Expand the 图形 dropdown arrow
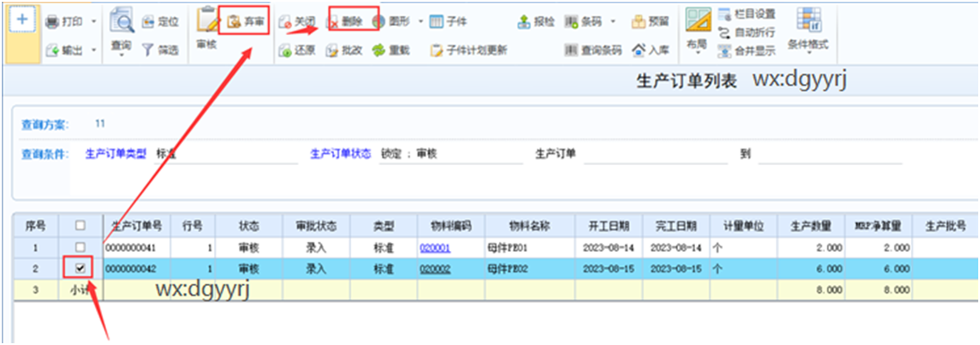This screenshot has height=345, width=980. tap(421, 22)
